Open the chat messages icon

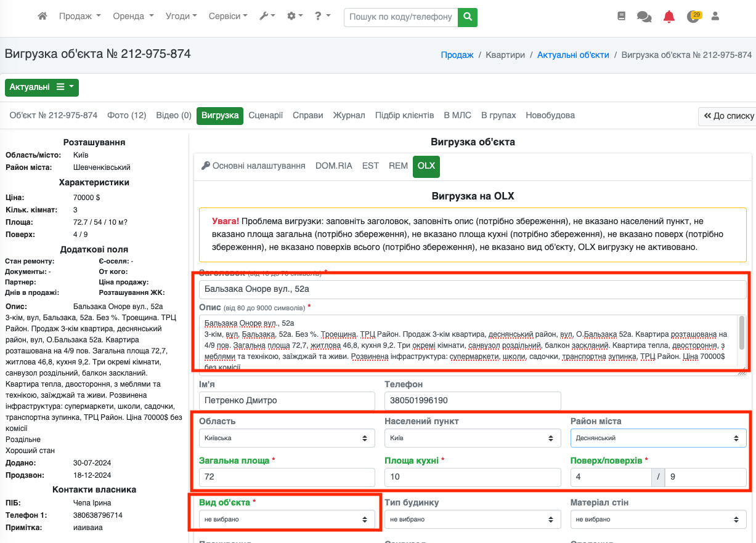click(x=644, y=17)
